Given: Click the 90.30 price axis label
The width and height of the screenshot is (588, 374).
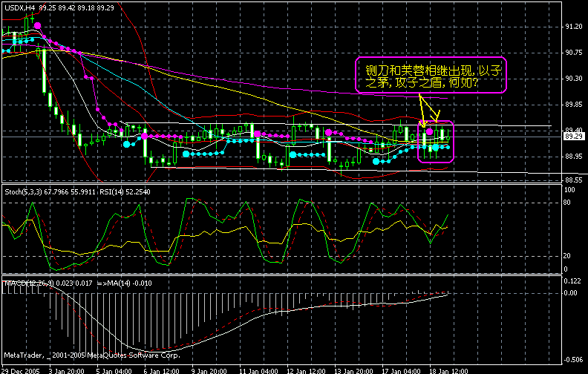Looking at the screenshot, I should click(x=574, y=79).
